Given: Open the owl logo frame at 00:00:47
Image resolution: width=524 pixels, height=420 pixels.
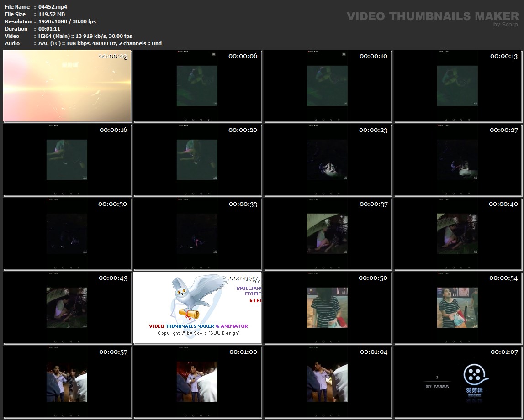Looking at the screenshot, I should click(x=197, y=308).
